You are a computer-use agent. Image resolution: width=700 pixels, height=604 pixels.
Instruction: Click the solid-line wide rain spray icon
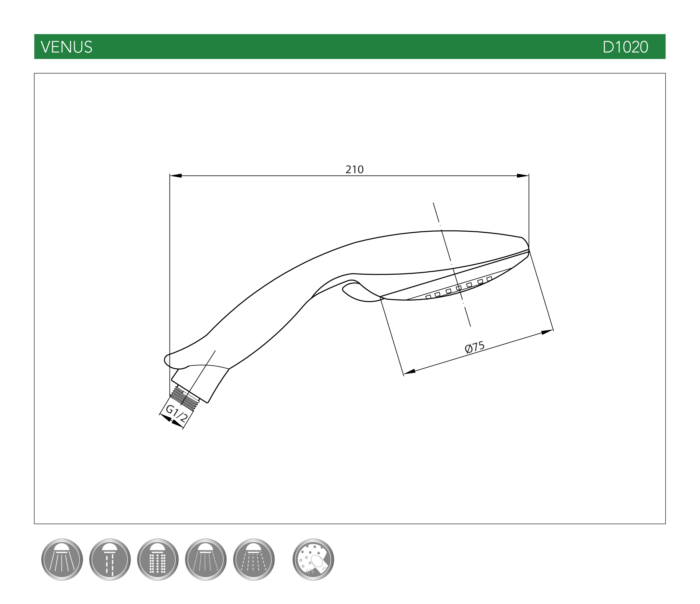click(62, 559)
